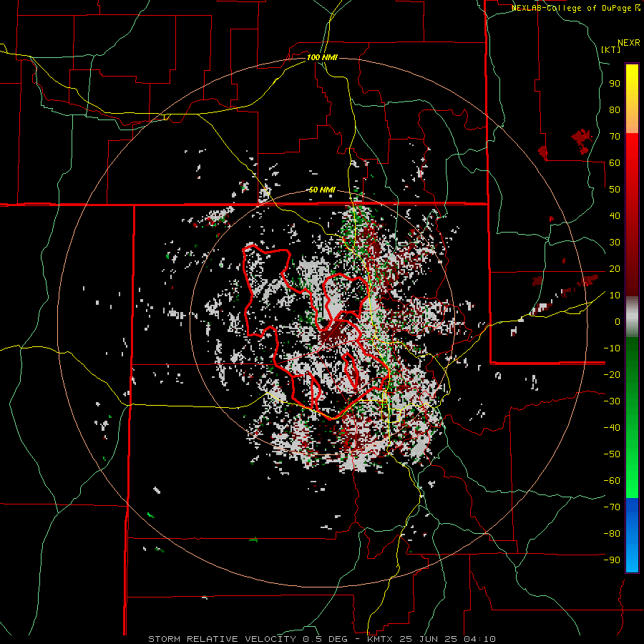This screenshot has height=644, width=644.
Task: Select the 70 value on the velocity scale
Action: (x=615, y=137)
